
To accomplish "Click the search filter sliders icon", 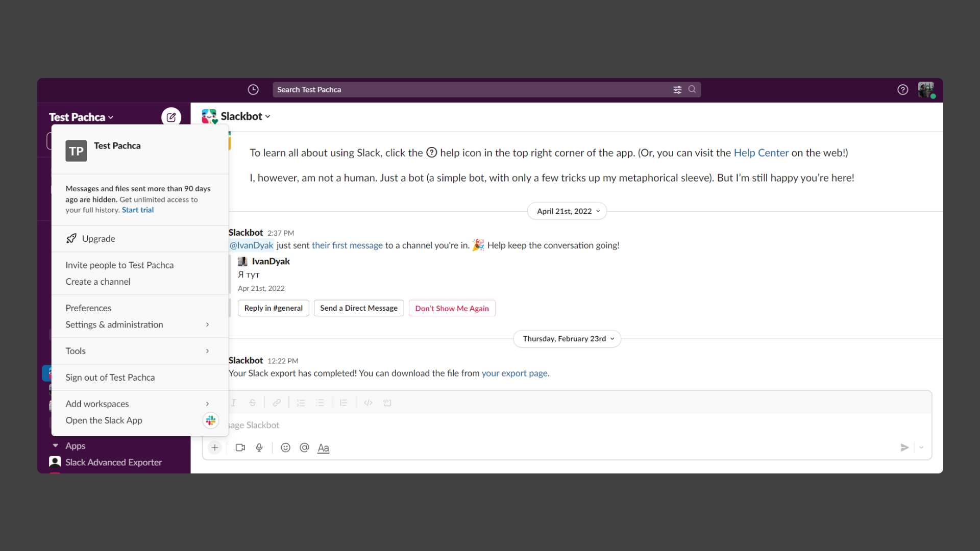I will click(677, 90).
